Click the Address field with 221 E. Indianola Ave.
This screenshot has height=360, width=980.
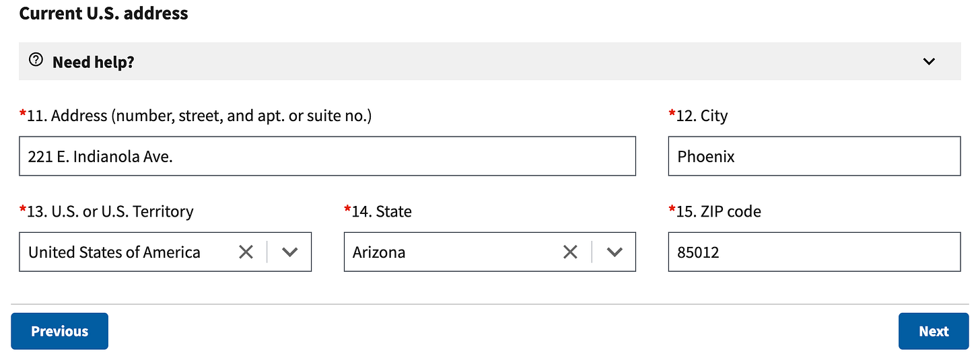pos(327,156)
